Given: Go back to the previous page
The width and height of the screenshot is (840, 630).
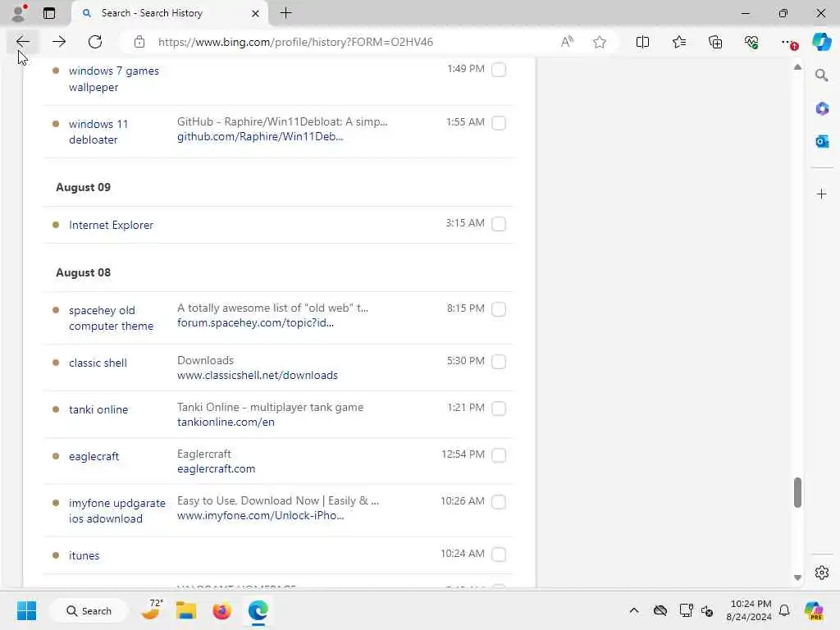Looking at the screenshot, I should click(22, 42).
